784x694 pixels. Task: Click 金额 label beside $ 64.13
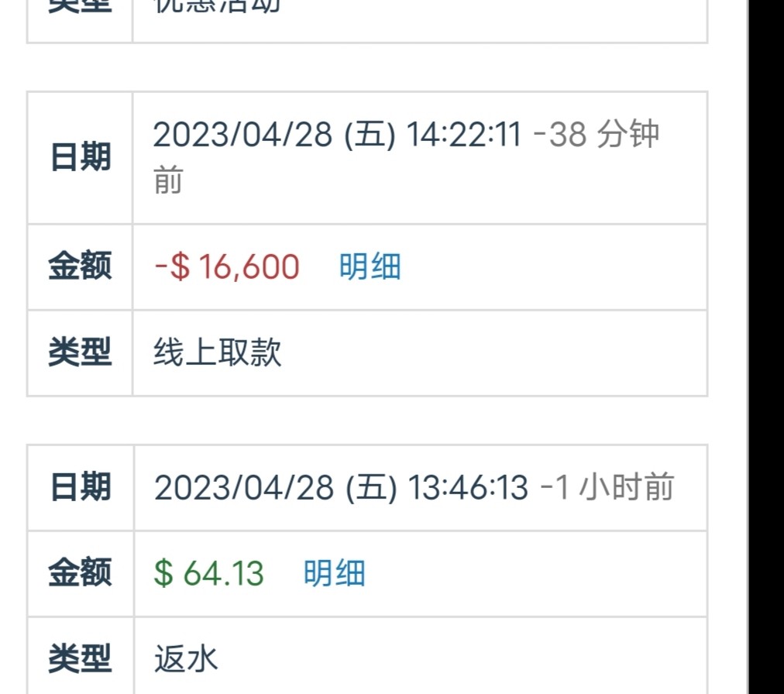[80, 574]
